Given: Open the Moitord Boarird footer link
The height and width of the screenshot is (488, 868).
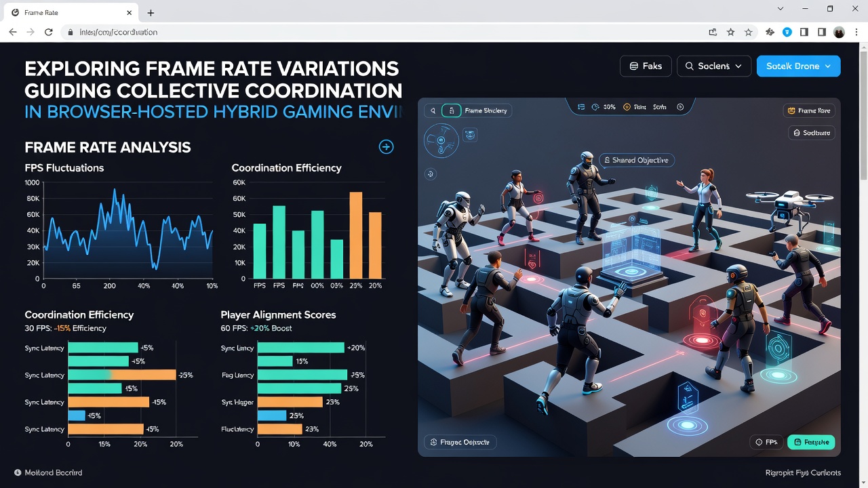Looking at the screenshot, I should pyautogui.click(x=48, y=472).
